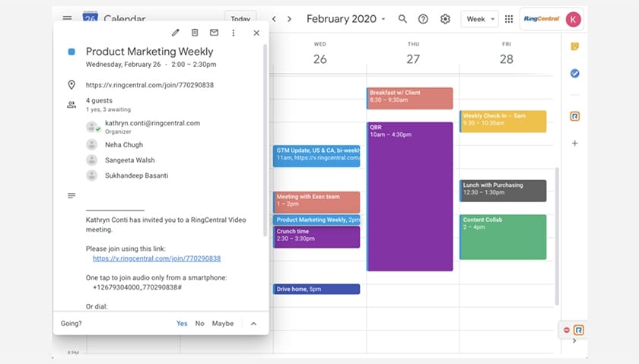Image resolution: width=639 pixels, height=364 pixels.
Task: Open event options three-dot menu
Action: tap(233, 33)
